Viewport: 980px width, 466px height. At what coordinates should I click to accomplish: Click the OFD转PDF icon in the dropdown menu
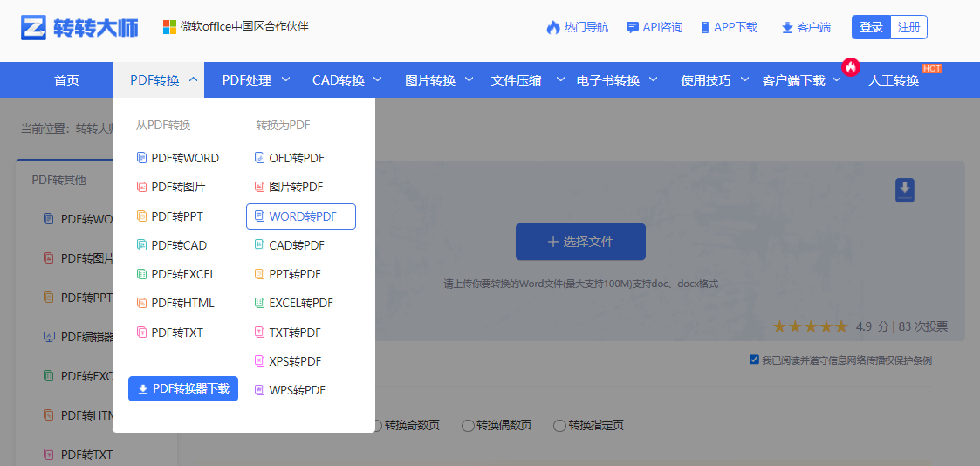tap(259, 158)
